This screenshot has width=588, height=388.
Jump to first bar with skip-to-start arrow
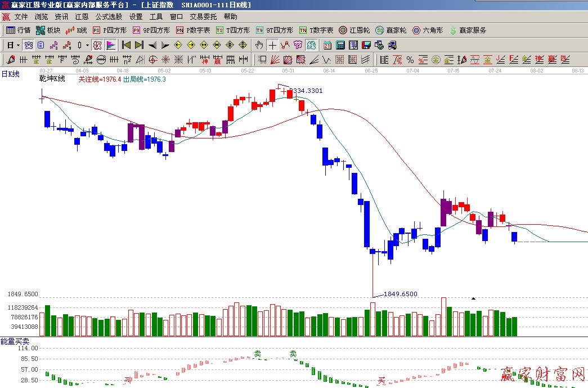tap(126, 45)
